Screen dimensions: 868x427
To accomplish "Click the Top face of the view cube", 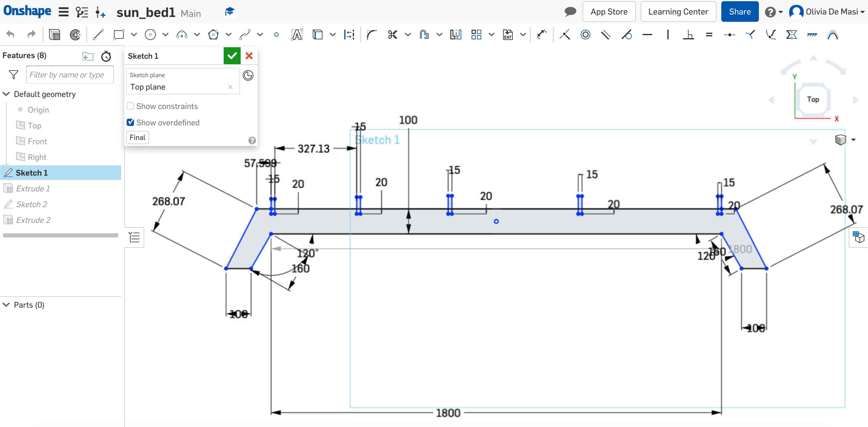I will pyautogui.click(x=813, y=99).
